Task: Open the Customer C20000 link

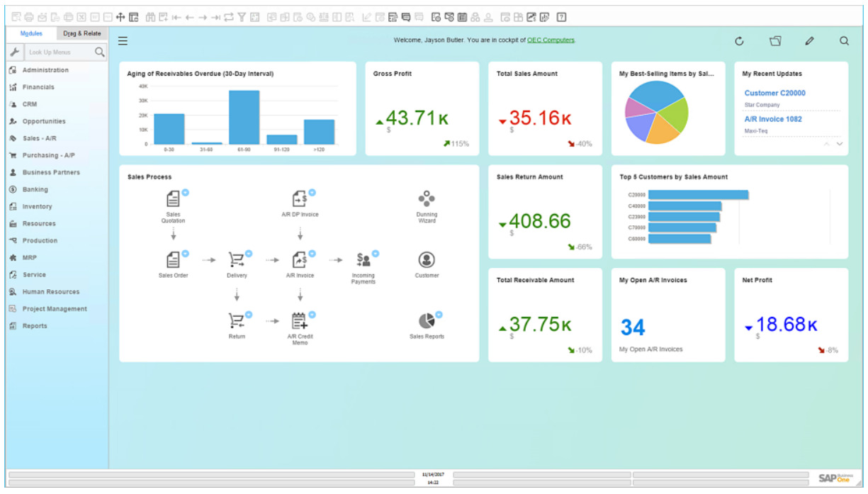Action: coord(774,93)
